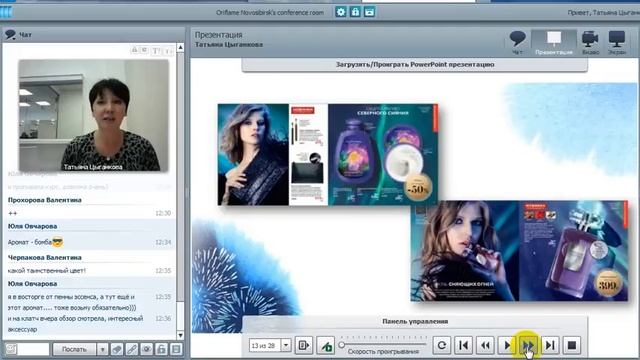The height and width of the screenshot is (360, 640).
Task: Open the conference room settings gear icon
Action: 340,12
